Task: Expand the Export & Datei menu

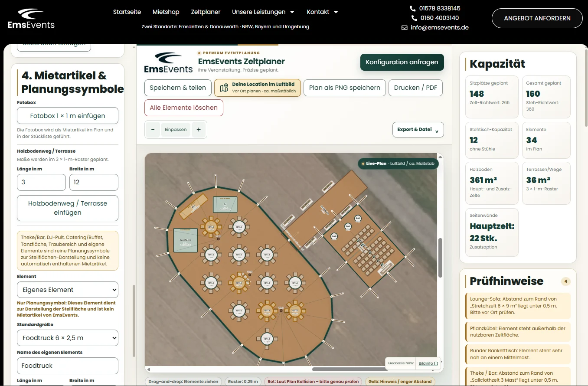Action: 418,129
